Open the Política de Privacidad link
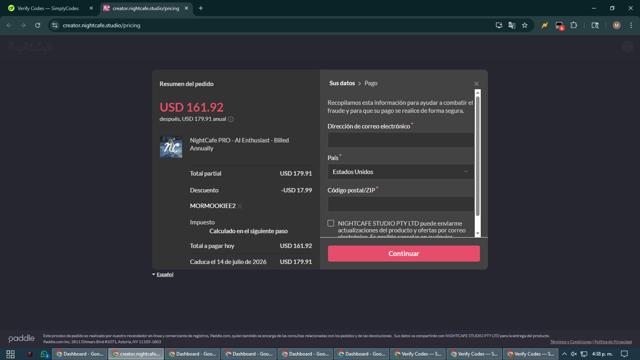Viewport: 640px width, 360px height. [x=613, y=342]
